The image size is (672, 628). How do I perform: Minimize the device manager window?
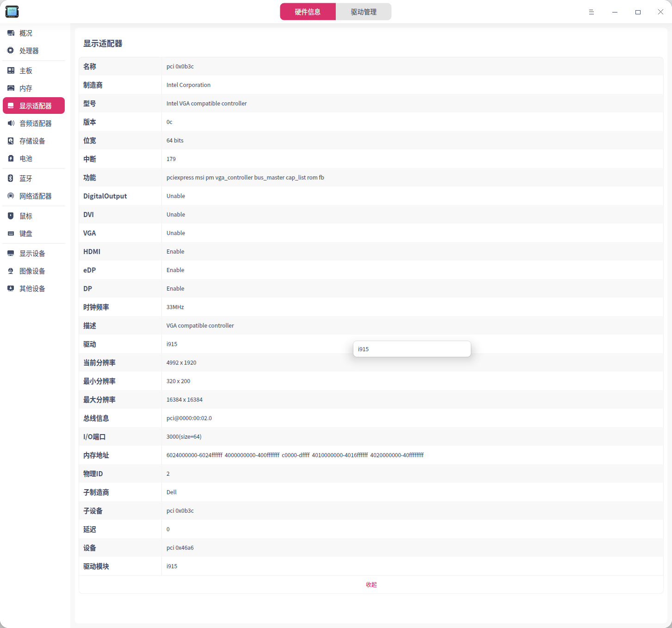[x=615, y=12]
